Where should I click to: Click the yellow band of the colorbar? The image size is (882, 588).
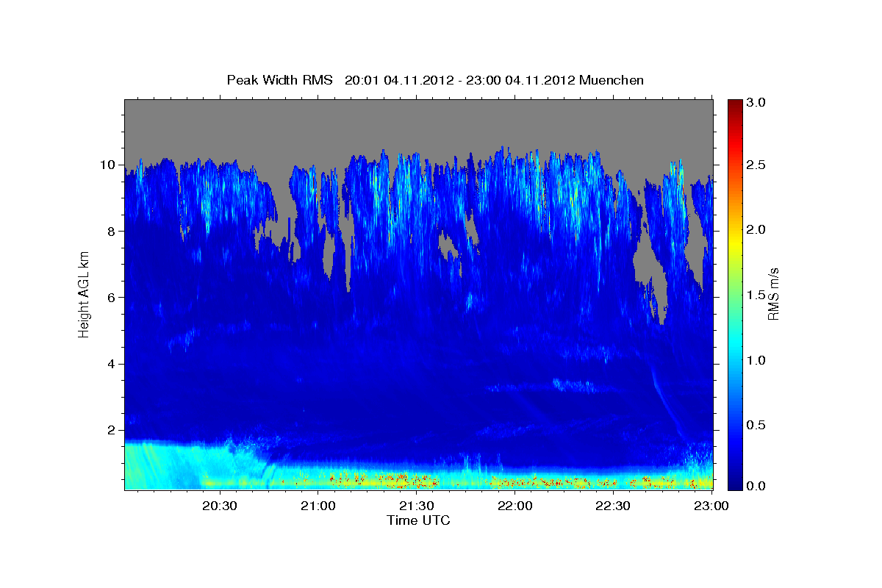pyautogui.click(x=734, y=246)
